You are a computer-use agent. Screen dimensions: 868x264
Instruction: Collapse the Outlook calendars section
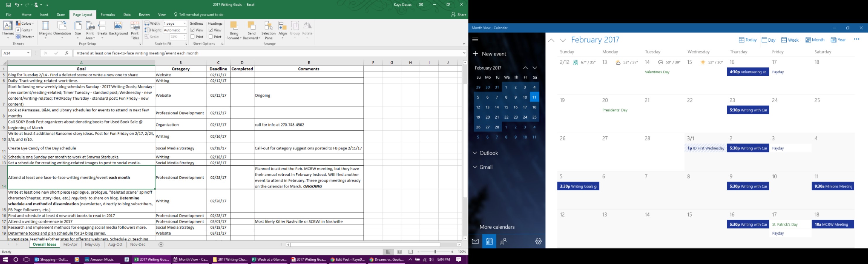tap(475, 153)
